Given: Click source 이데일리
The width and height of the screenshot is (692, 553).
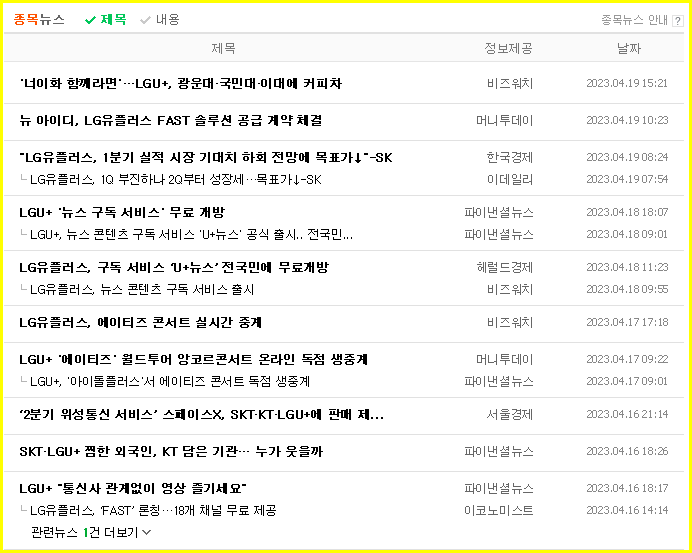Looking at the screenshot, I should pos(510,180).
